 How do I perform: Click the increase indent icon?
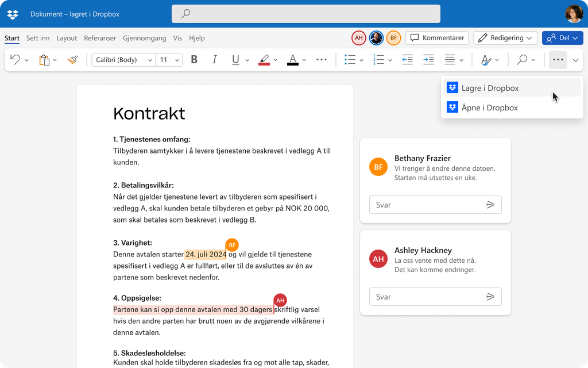428,59
